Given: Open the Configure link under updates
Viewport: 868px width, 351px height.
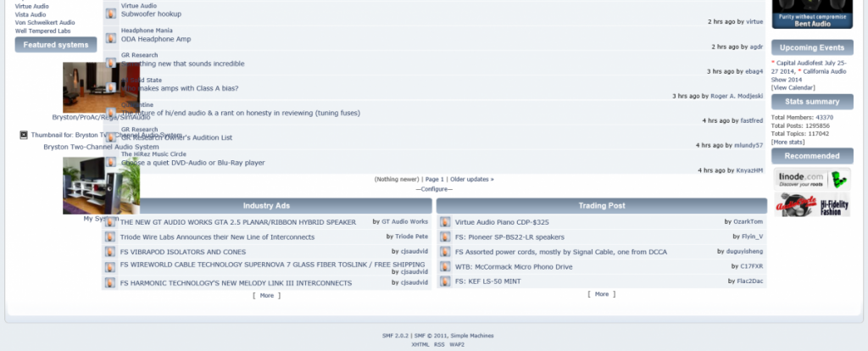Looking at the screenshot, I should 434,189.
